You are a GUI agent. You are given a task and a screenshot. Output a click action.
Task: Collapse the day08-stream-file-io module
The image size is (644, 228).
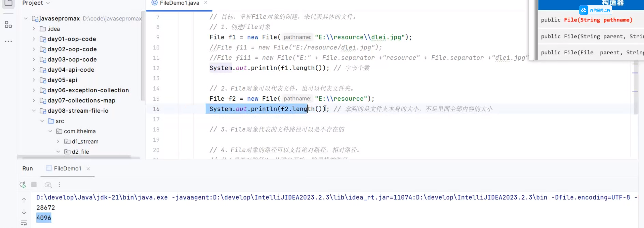tap(34, 111)
